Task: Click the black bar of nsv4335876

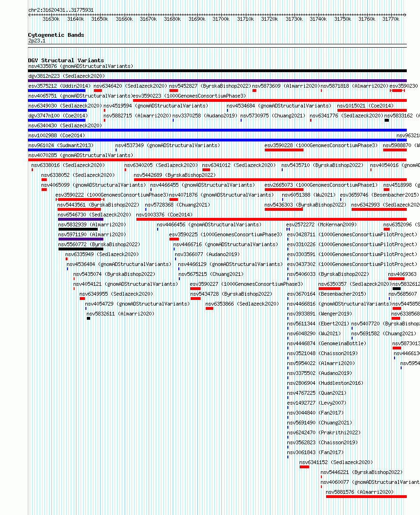Action: [x=217, y=71]
